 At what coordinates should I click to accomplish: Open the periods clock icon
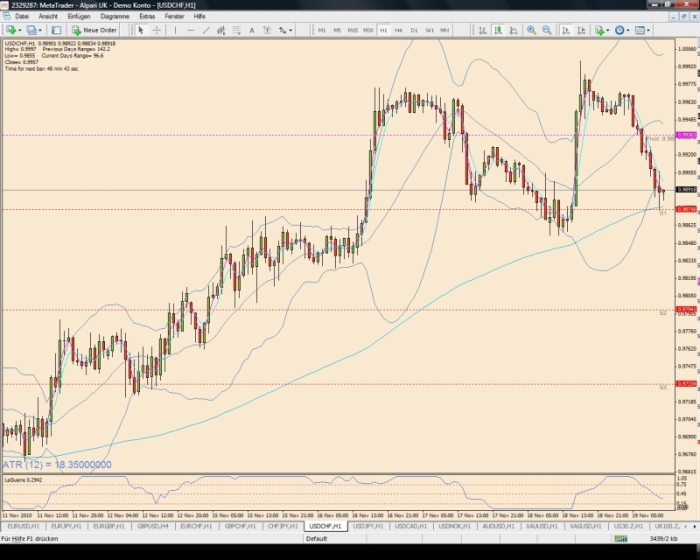(x=620, y=30)
